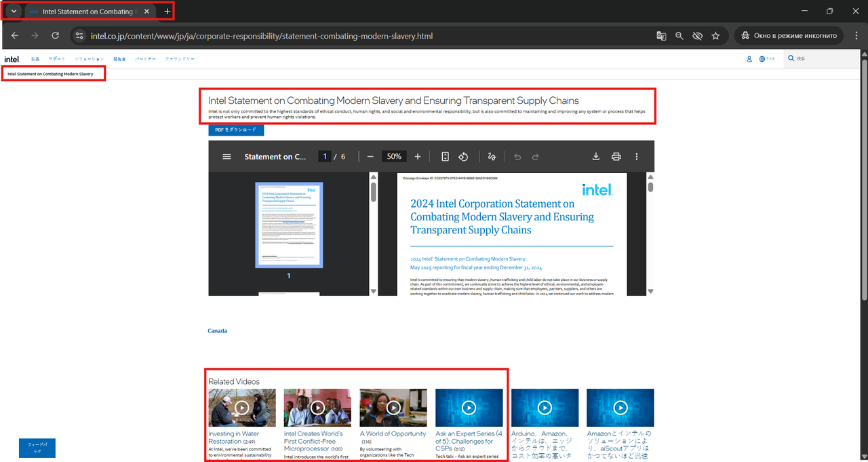Open the パートナー (Partners) navigation menu
Image resolution: width=868 pixels, height=462 pixels.
click(x=145, y=59)
